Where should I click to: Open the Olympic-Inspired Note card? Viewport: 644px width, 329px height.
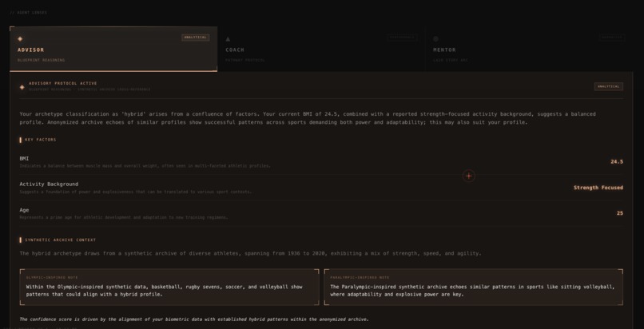[169, 287]
